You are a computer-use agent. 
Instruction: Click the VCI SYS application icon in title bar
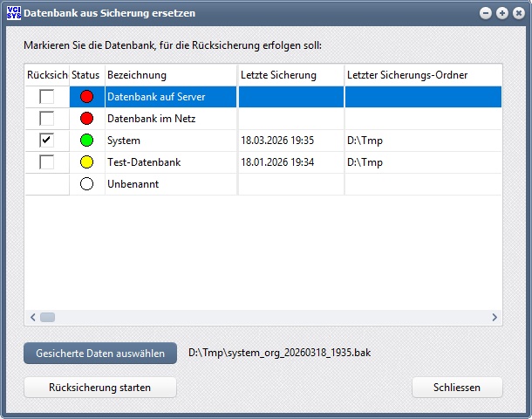14,13
